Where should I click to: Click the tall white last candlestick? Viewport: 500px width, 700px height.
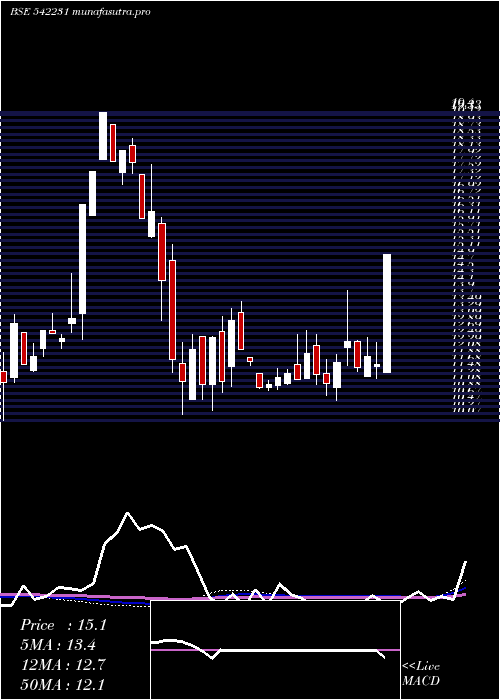(x=387, y=313)
